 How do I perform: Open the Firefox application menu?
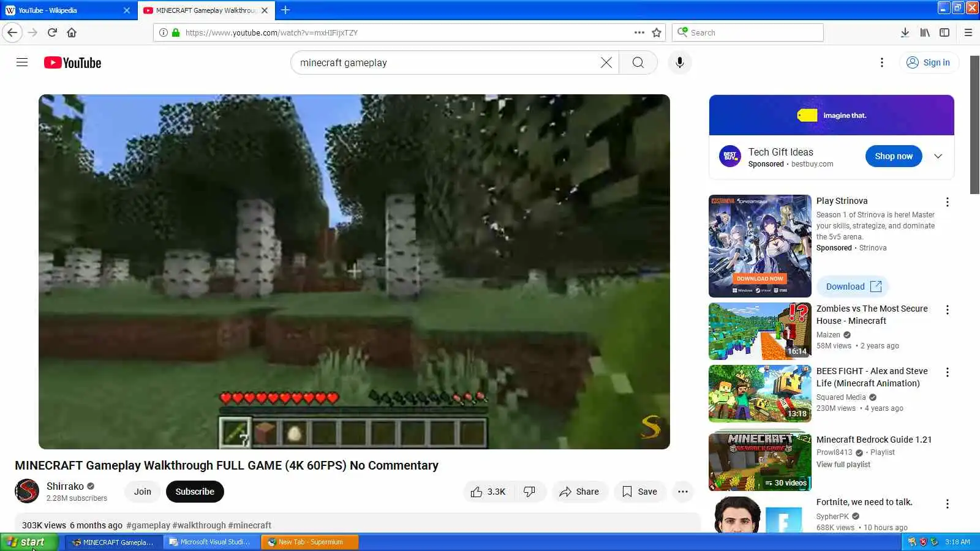pos(968,32)
